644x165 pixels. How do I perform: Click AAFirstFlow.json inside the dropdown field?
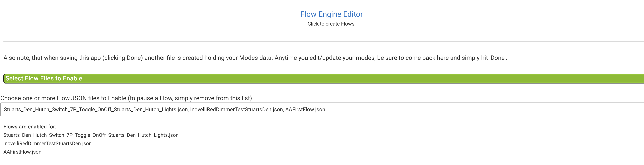pyautogui.click(x=305, y=110)
